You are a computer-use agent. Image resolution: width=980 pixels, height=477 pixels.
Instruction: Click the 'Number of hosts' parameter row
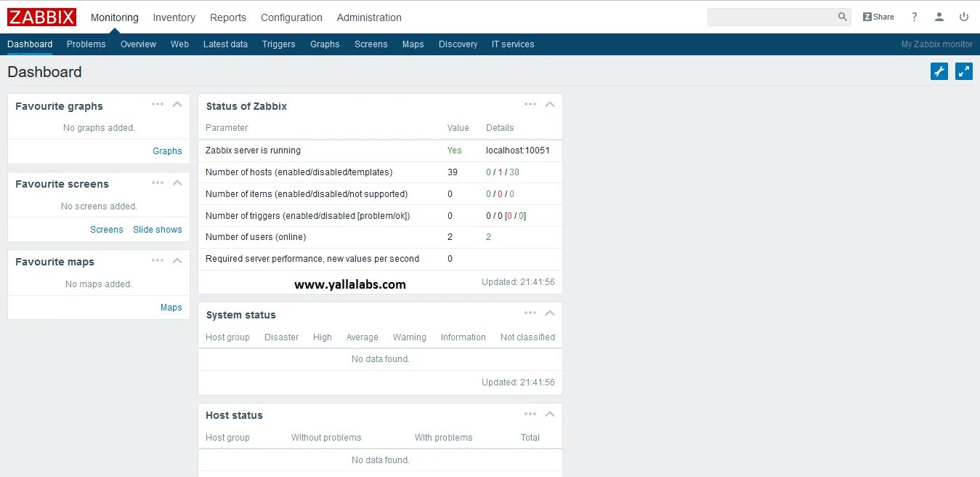point(380,172)
